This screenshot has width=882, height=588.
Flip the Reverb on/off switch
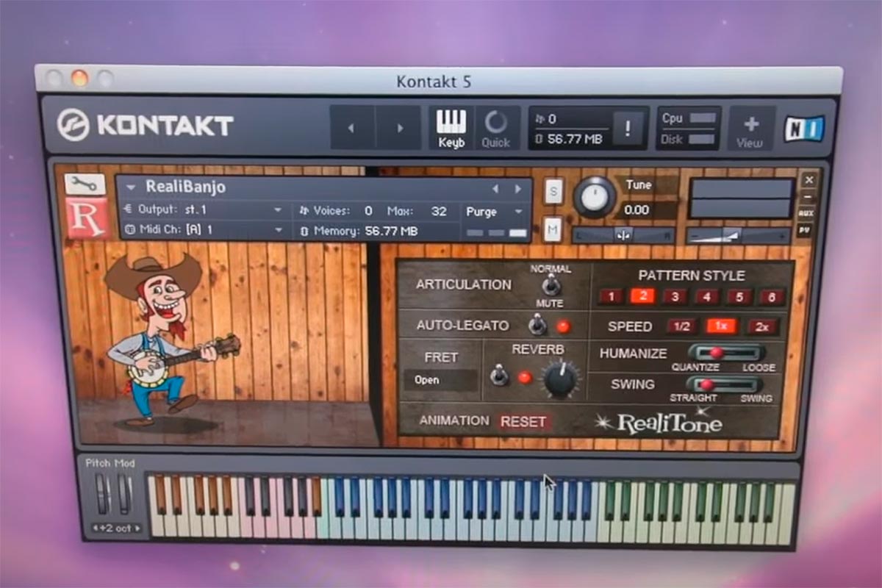click(x=500, y=376)
